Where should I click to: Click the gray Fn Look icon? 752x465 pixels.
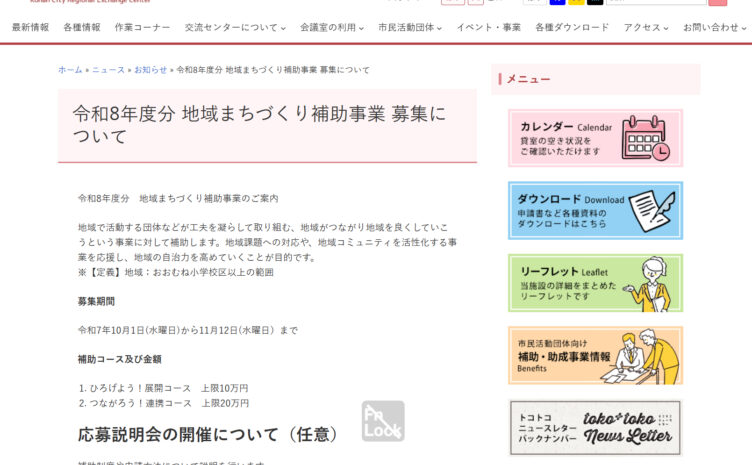(383, 421)
